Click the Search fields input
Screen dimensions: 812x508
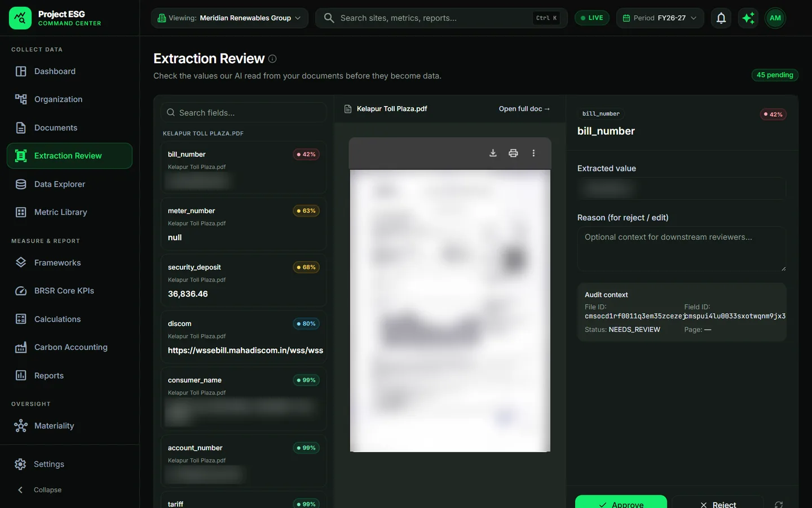click(x=244, y=113)
